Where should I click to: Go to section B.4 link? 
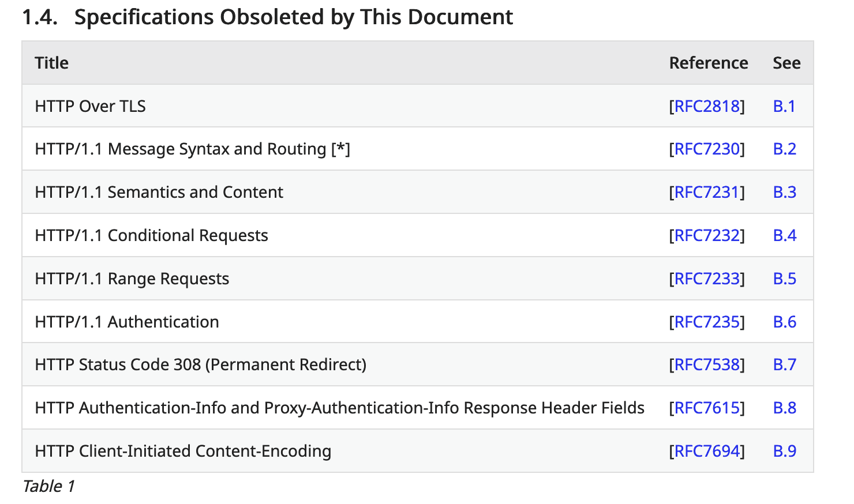[784, 235]
